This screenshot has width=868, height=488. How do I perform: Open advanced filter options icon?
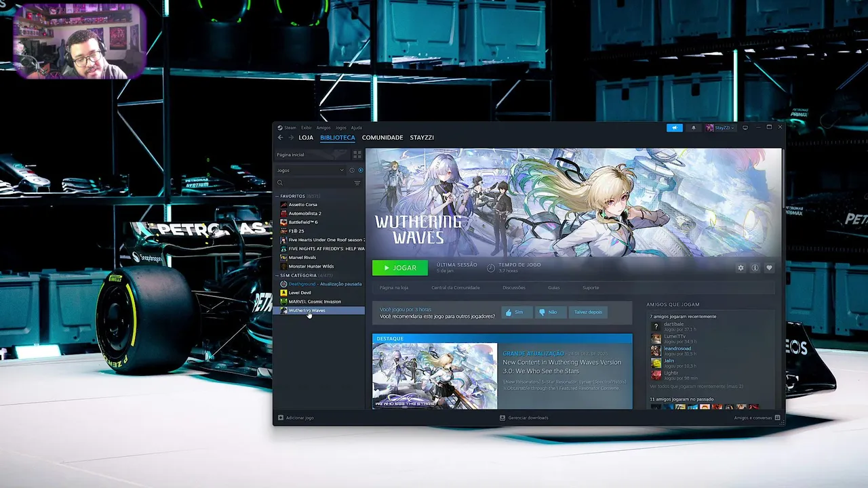coord(357,183)
